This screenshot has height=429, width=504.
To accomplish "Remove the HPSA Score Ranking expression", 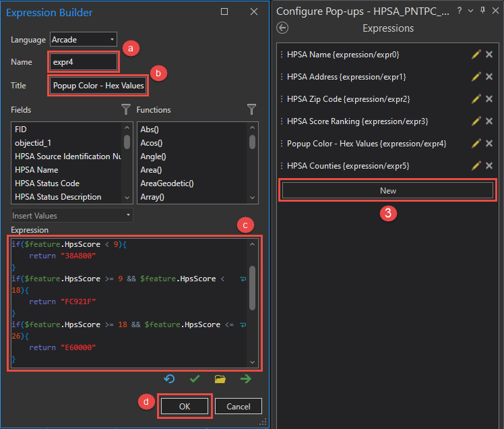I will [489, 121].
